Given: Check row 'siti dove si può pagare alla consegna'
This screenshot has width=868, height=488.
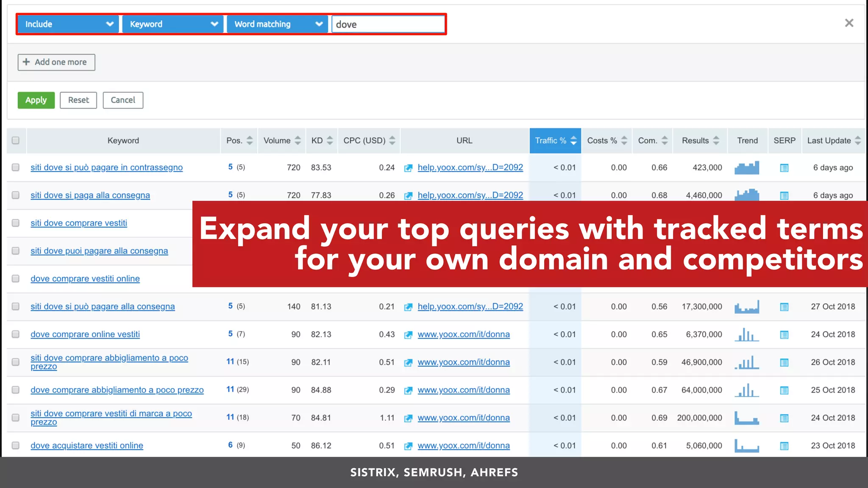Looking at the screenshot, I should [x=16, y=306].
